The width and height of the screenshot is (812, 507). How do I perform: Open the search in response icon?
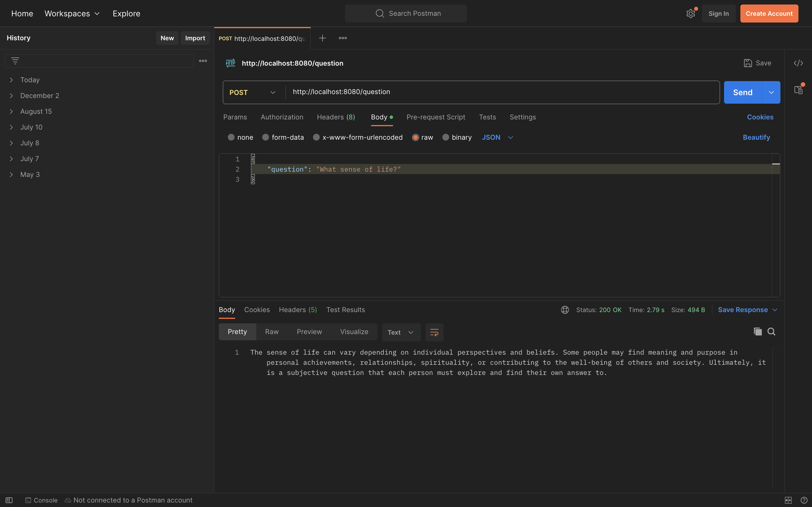(771, 332)
